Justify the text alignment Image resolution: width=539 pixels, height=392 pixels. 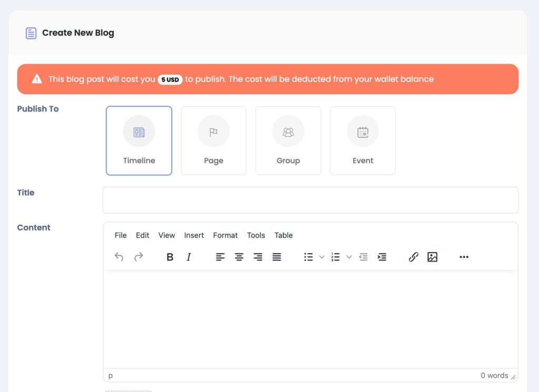coord(276,257)
